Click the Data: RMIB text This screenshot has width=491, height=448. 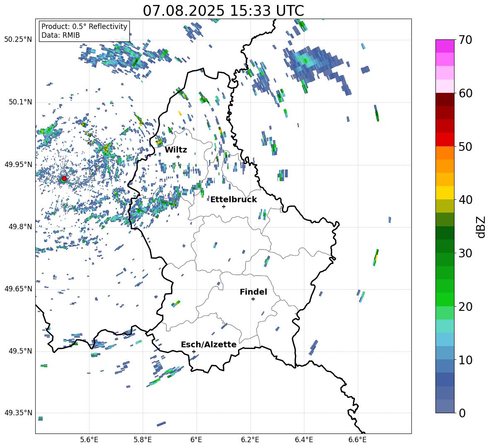[61, 35]
